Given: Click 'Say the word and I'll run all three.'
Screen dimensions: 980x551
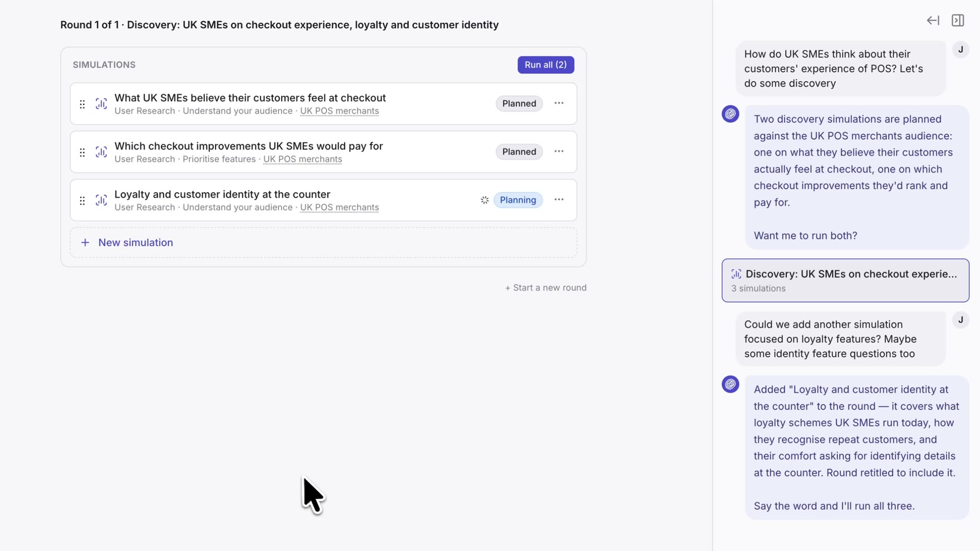Looking at the screenshot, I should [834, 506].
